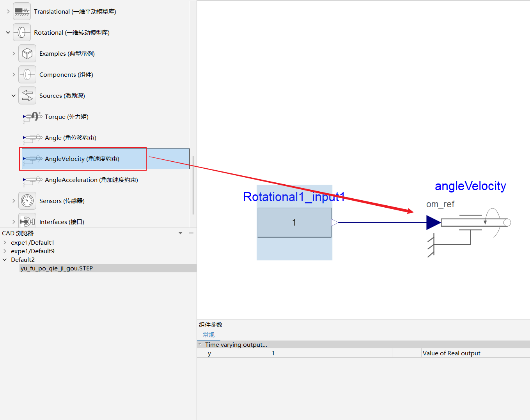Click the output port of Rotational1_input1 block

click(335, 222)
